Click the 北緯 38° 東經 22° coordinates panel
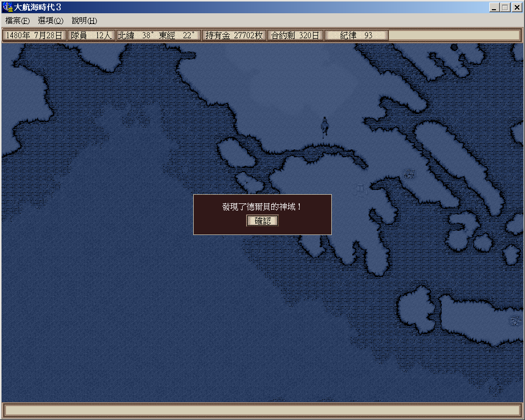The image size is (525, 420). 158,36
